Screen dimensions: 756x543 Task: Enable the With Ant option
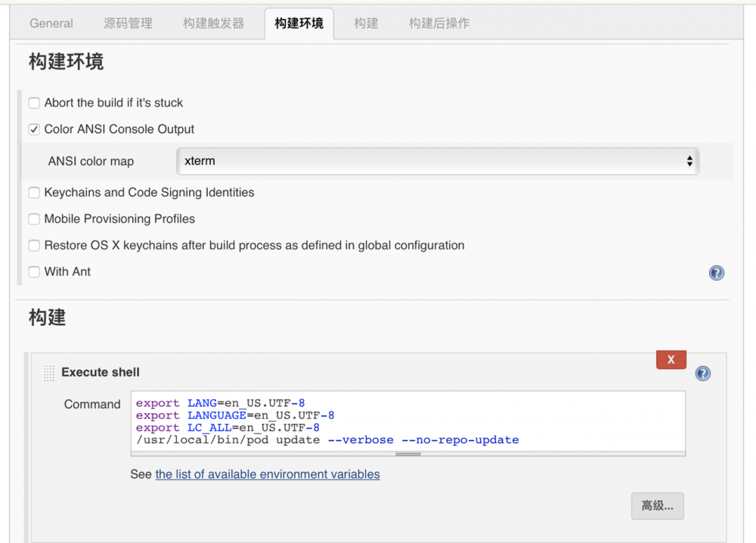pyautogui.click(x=33, y=271)
